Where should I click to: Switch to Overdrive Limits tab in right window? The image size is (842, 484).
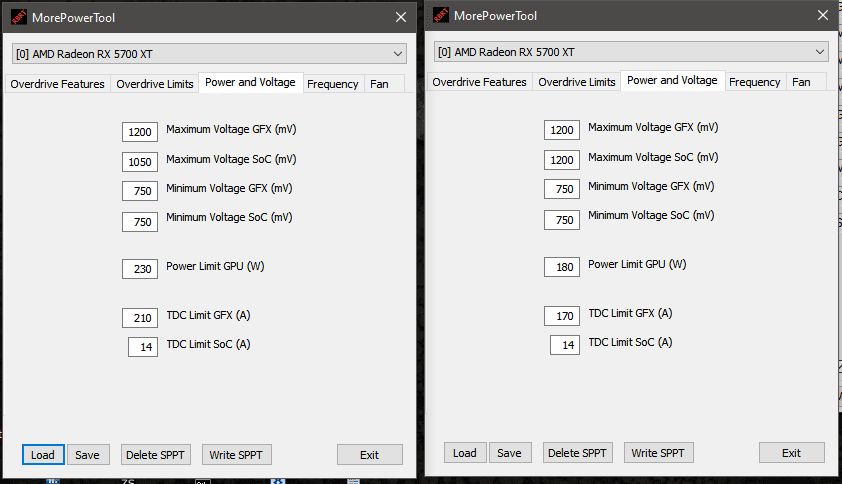click(x=577, y=82)
